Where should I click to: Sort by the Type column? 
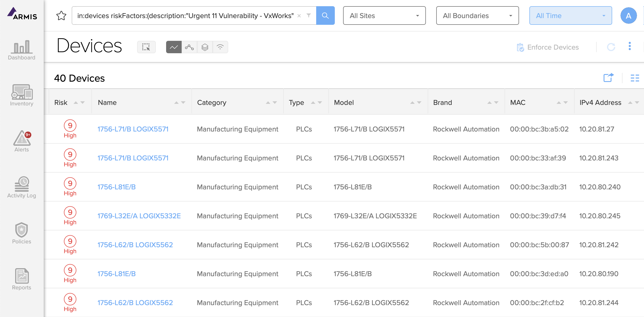tap(316, 103)
